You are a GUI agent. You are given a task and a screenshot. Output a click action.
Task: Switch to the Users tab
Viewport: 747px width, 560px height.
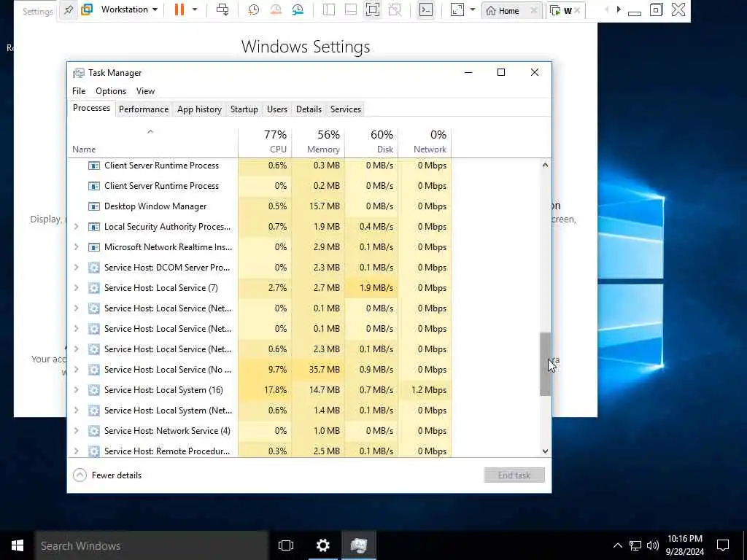(277, 109)
